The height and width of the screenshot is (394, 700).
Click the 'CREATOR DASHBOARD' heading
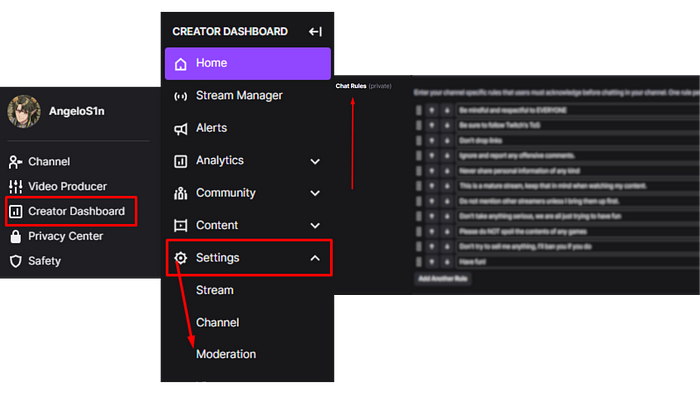click(230, 32)
